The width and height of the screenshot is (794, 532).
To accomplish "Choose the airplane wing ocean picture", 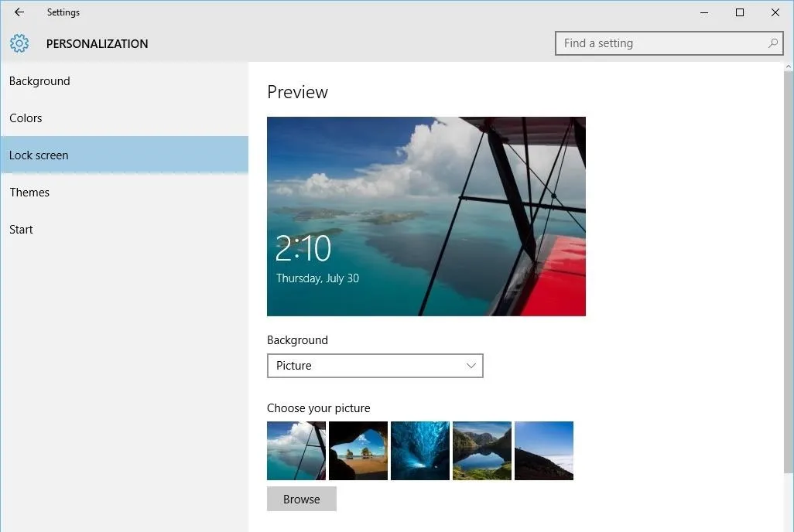I will [296, 451].
